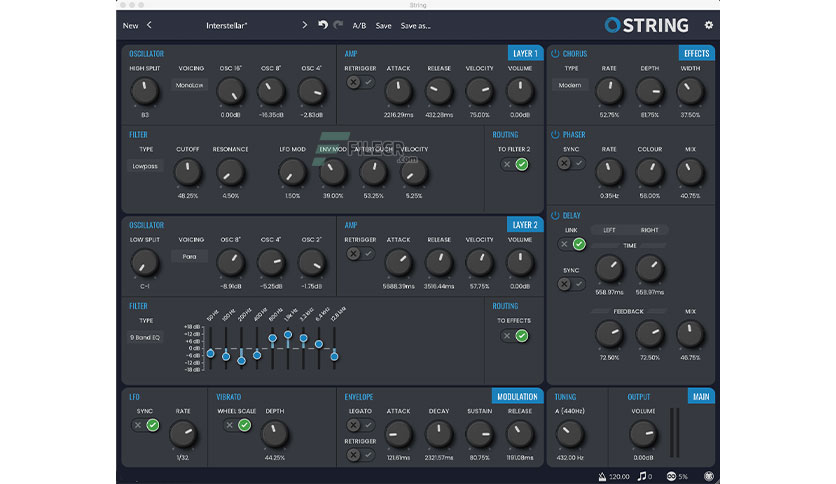This screenshot has width=836, height=484.
Task: Click the Output Volume knob
Action: click(x=643, y=434)
